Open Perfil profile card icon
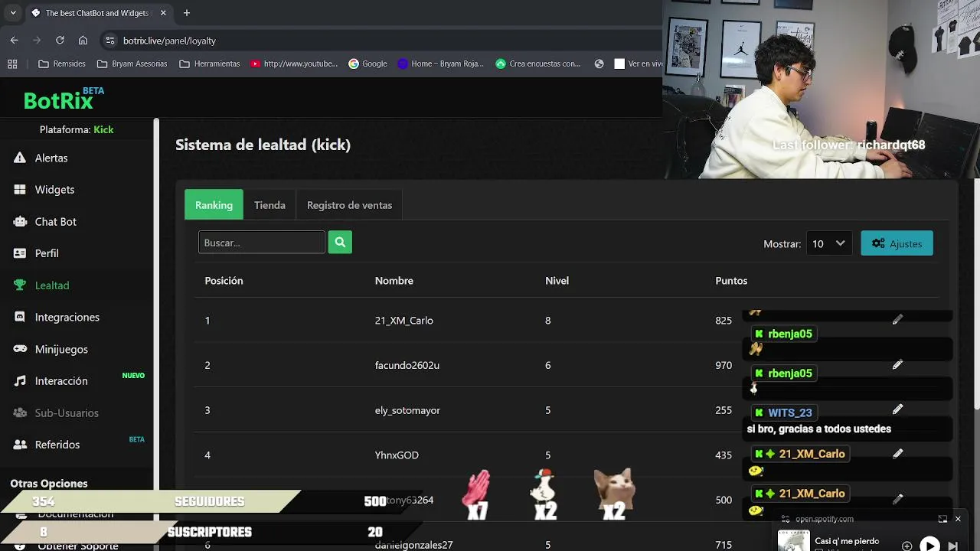The width and height of the screenshot is (980, 551). pyautogui.click(x=21, y=253)
